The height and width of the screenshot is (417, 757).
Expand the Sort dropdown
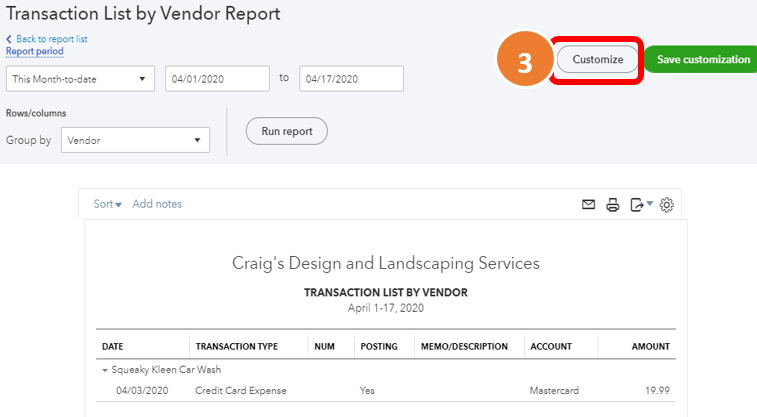click(108, 204)
